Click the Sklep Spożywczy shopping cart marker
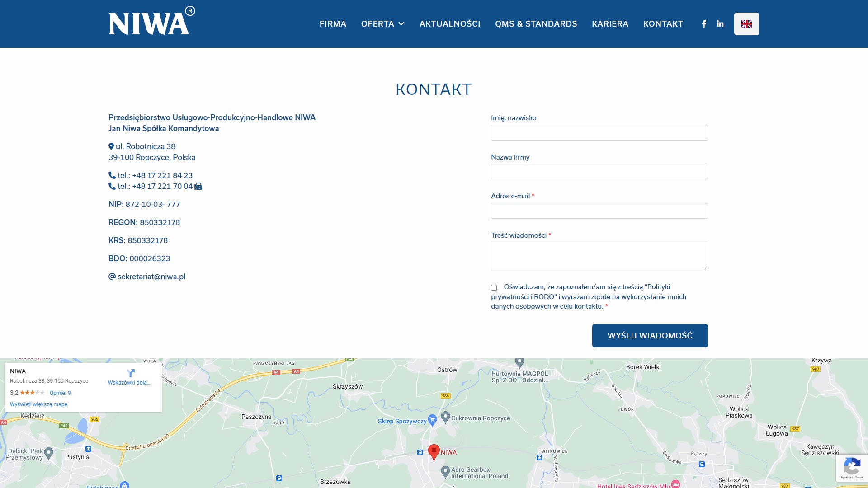The image size is (868, 488). point(432,420)
